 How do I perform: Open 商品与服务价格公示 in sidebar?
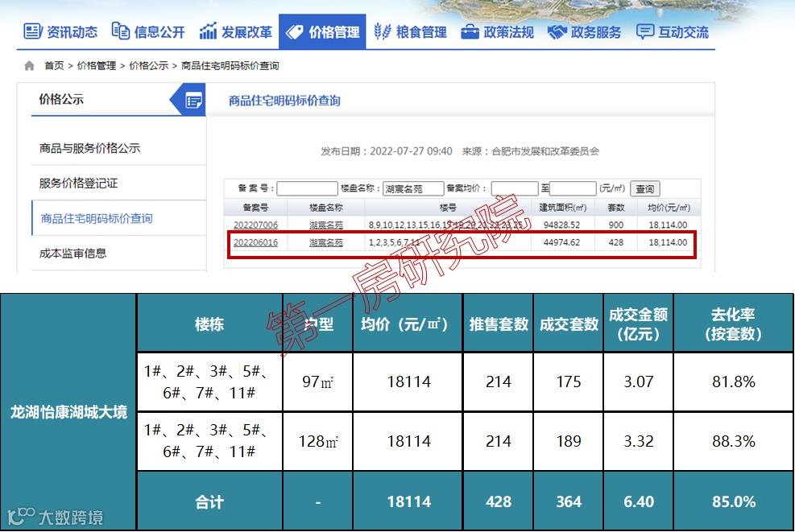coord(89,148)
